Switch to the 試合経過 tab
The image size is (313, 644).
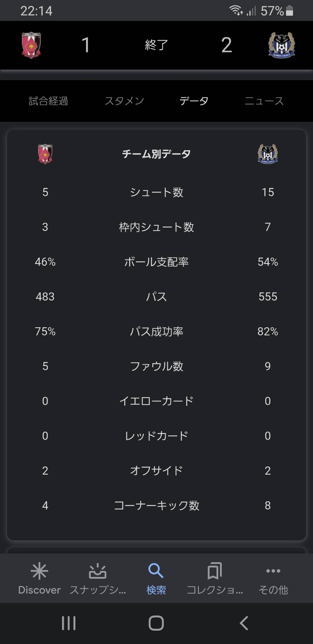[x=48, y=101]
